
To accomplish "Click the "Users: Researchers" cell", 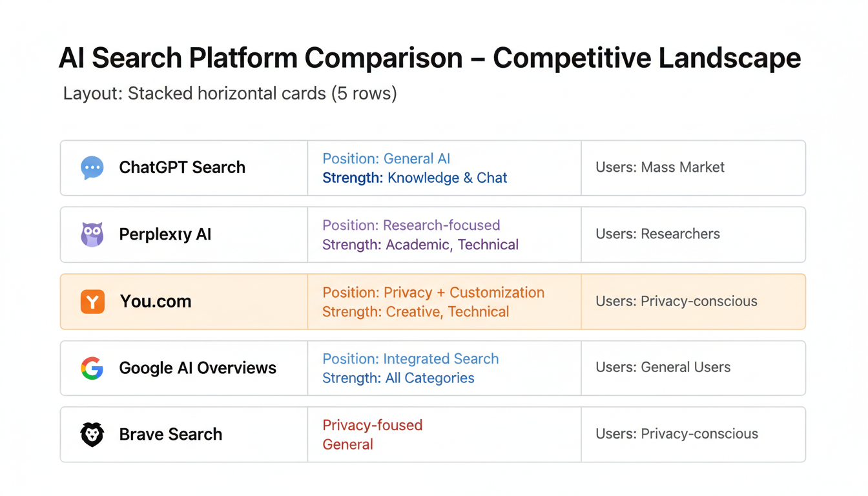I will (x=657, y=234).
